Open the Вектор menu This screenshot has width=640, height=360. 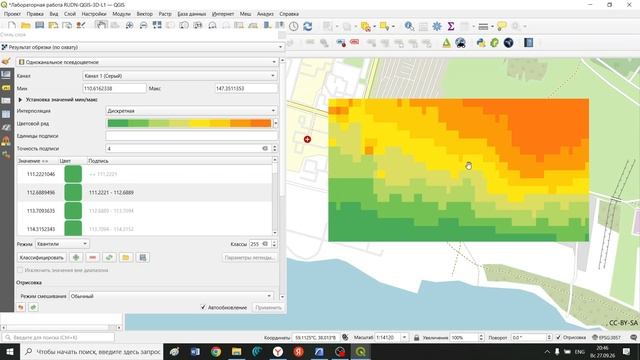click(144, 14)
